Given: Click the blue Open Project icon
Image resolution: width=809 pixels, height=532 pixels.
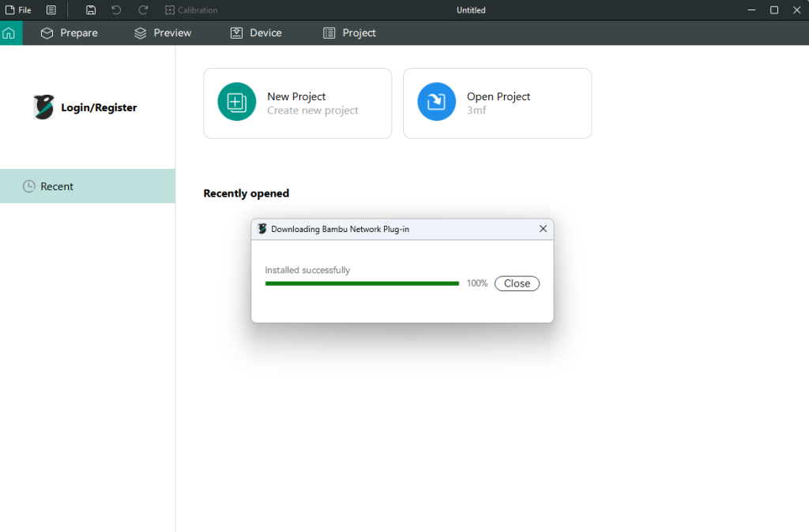Looking at the screenshot, I should point(437,102).
